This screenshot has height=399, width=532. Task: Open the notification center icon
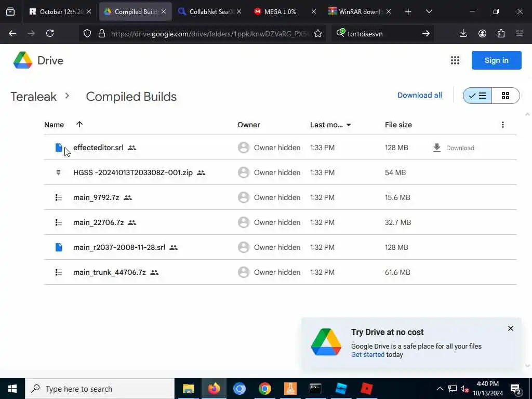click(516, 389)
